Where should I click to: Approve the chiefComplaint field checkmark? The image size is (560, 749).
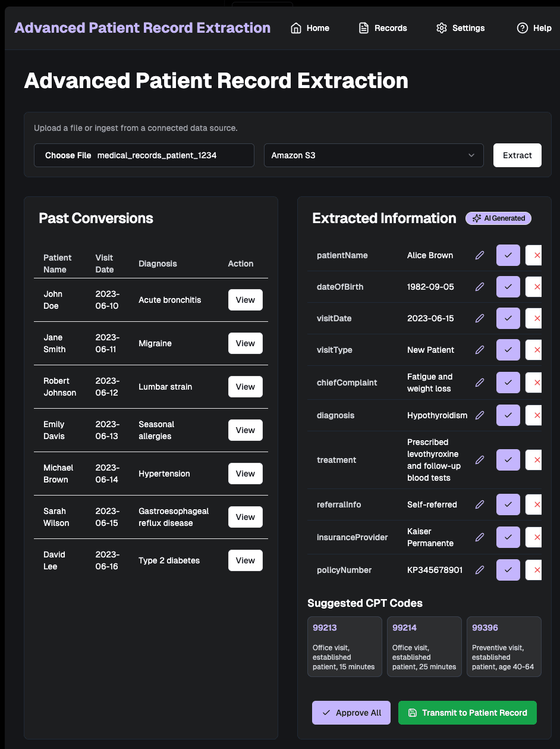(x=508, y=383)
